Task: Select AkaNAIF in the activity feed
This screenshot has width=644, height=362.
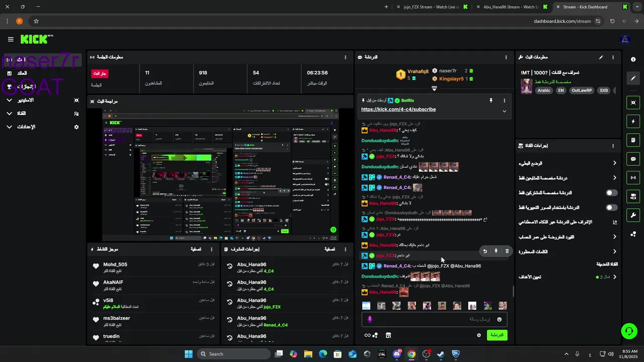Action: coord(113,283)
